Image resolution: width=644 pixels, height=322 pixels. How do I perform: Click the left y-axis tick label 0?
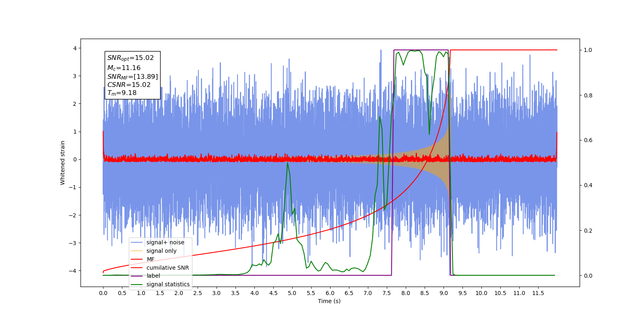pyautogui.click(x=74, y=159)
